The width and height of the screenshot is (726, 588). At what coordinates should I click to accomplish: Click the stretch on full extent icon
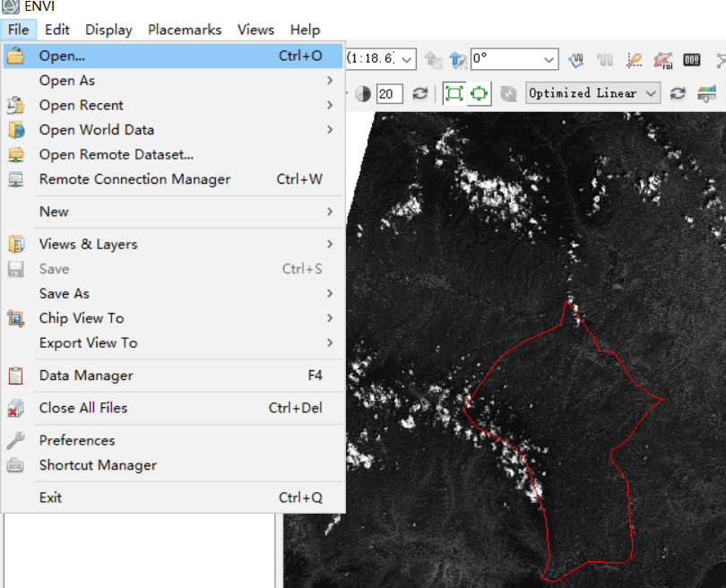pyautogui.click(x=454, y=93)
